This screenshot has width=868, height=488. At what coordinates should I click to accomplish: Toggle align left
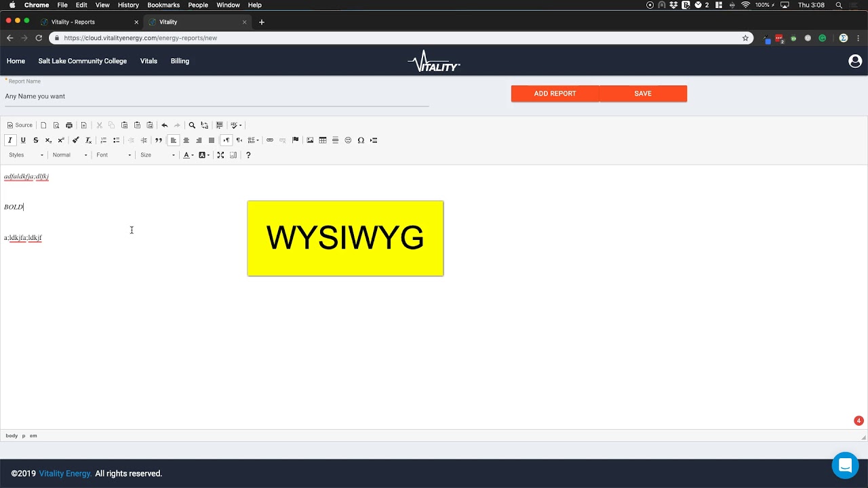174,140
